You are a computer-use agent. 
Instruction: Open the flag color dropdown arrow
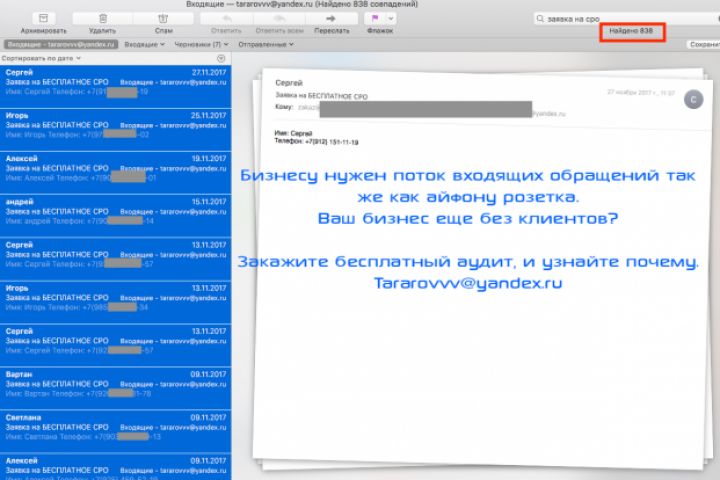pyautogui.click(x=391, y=18)
